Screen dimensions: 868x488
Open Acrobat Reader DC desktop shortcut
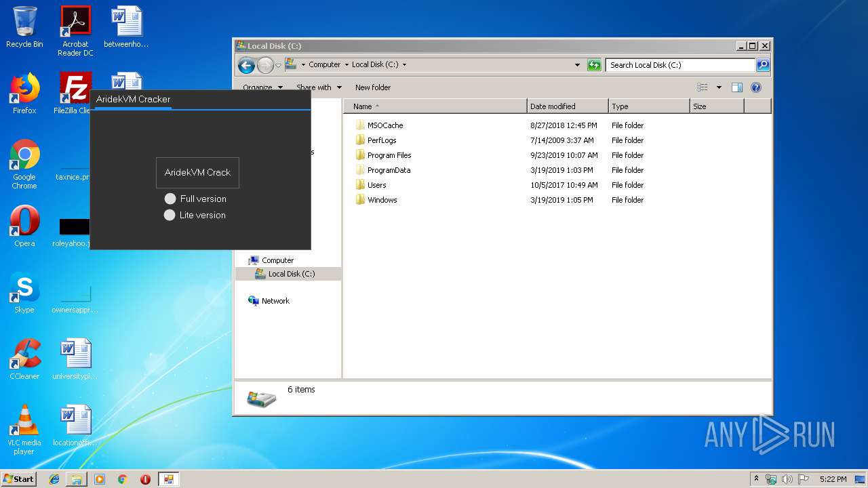pyautogui.click(x=75, y=31)
